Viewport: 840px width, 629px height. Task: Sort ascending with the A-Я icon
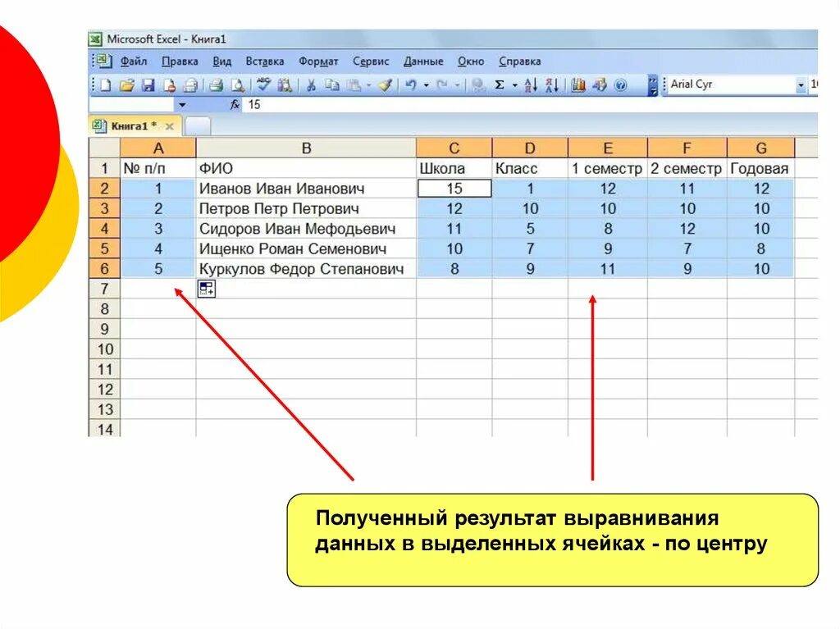tap(531, 84)
